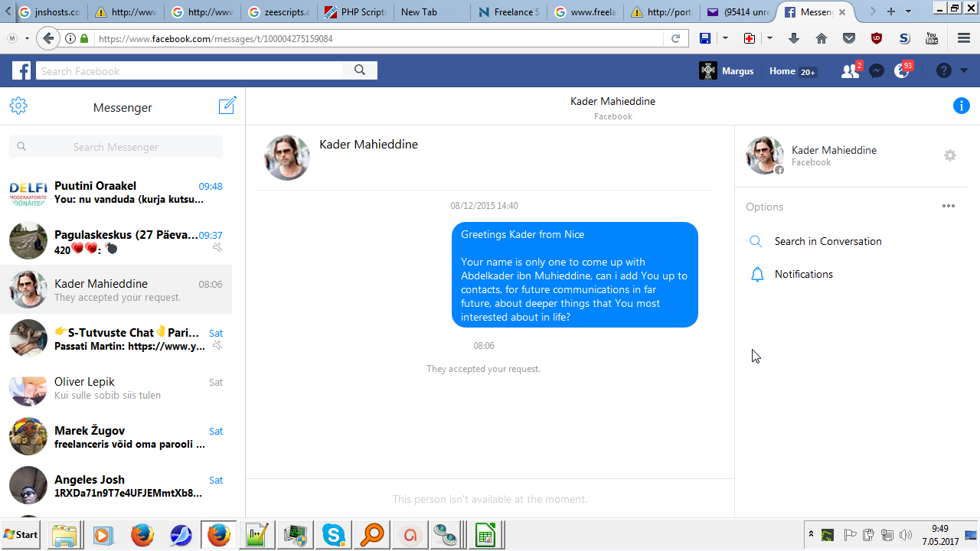Viewport: 980px width, 551px height.
Task: Click the blue S extension icon in toolbar
Action: coord(904,38)
